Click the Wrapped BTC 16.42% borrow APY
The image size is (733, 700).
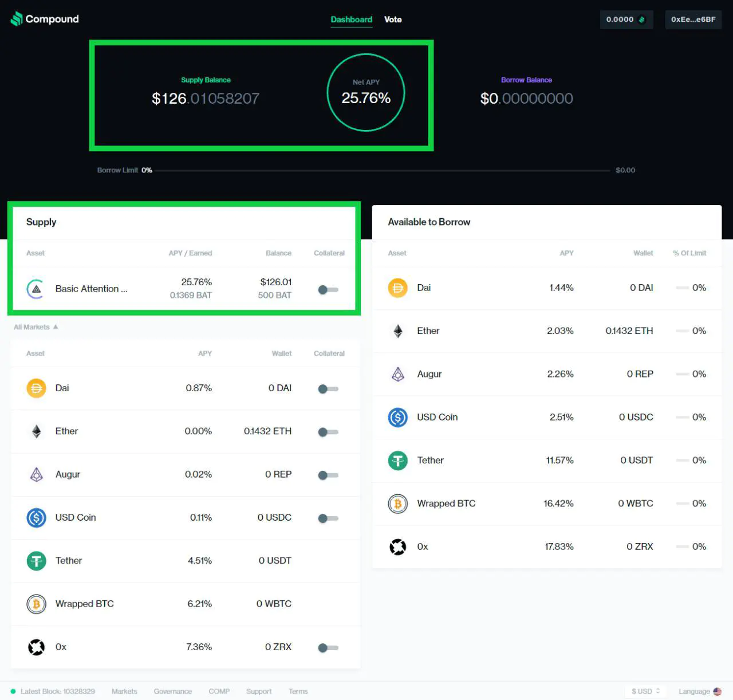tap(558, 504)
